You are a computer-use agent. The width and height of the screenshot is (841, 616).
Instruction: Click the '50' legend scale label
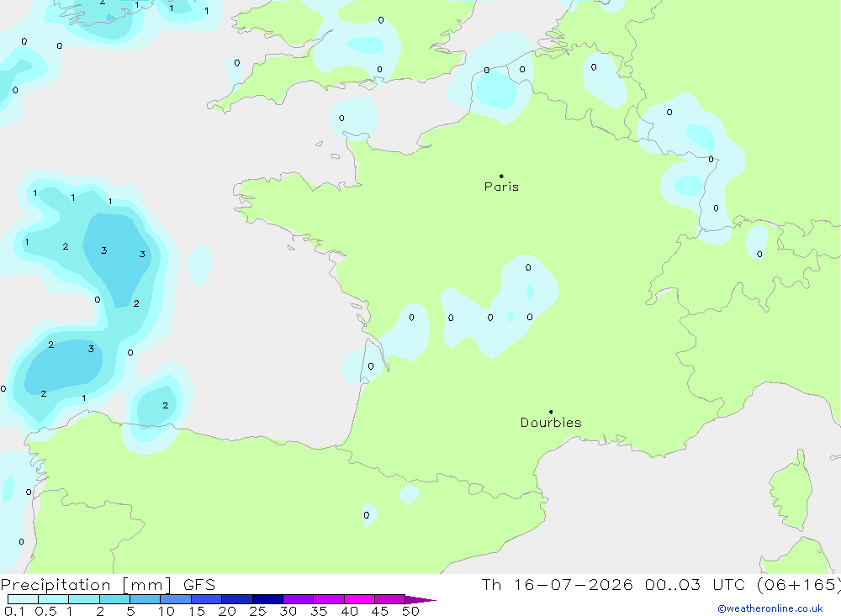411,611
